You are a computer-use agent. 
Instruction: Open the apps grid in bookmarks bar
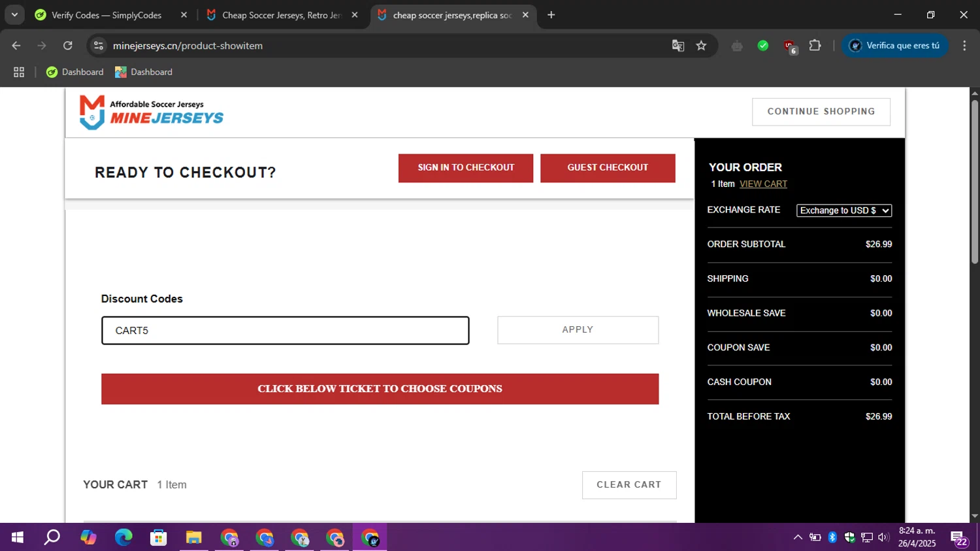[19, 72]
